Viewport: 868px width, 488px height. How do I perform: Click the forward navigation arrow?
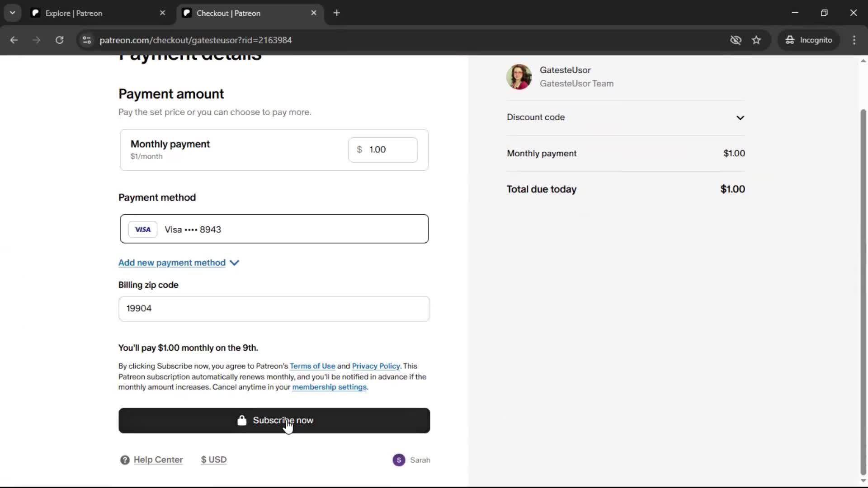(36, 40)
